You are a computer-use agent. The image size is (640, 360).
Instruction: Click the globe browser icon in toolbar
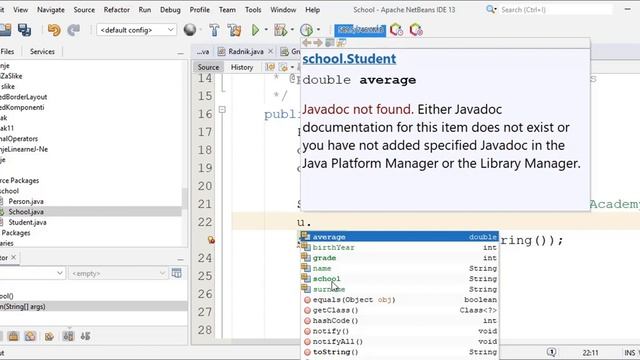pyautogui.click(x=190, y=30)
